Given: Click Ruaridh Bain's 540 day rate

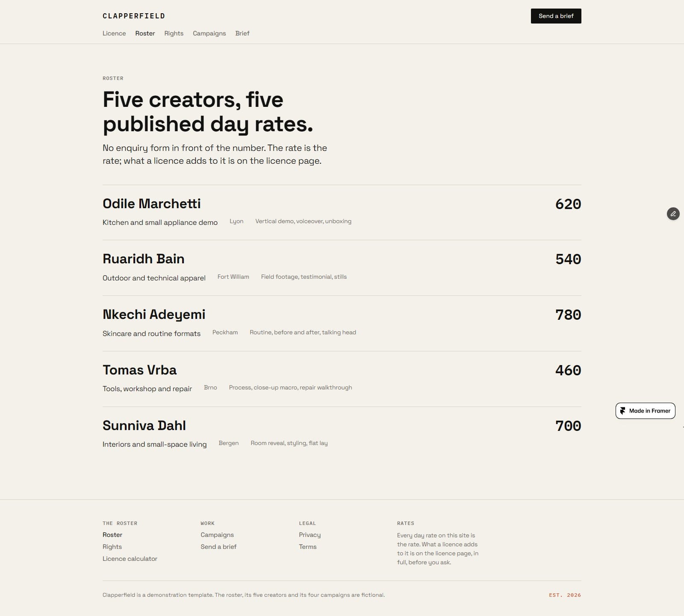Looking at the screenshot, I should click(568, 259).
